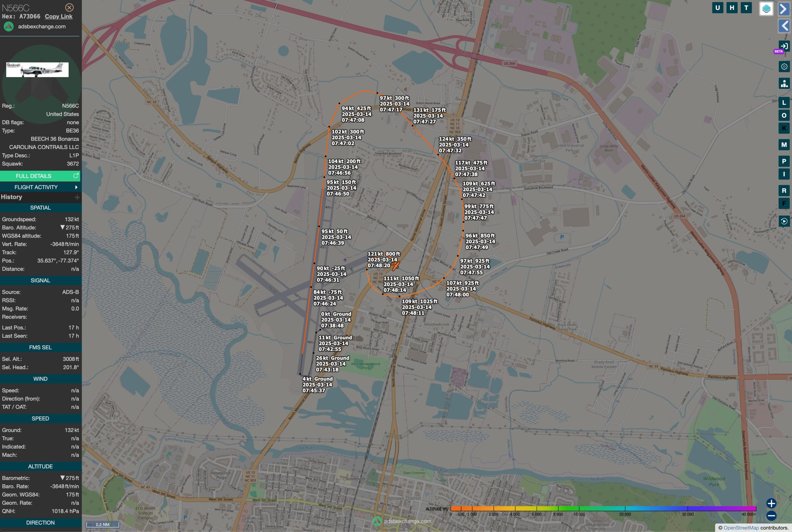Click the BETA login icon

tap(784, 46)
